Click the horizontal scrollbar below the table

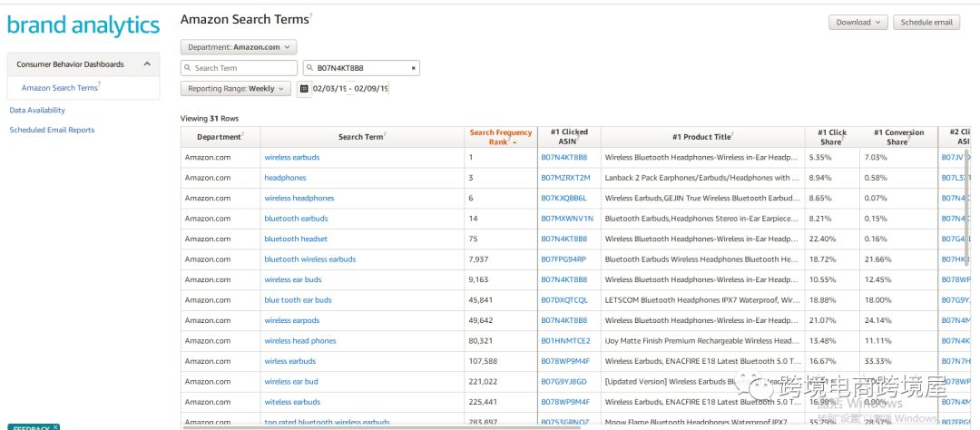click(x=381, y=427)
